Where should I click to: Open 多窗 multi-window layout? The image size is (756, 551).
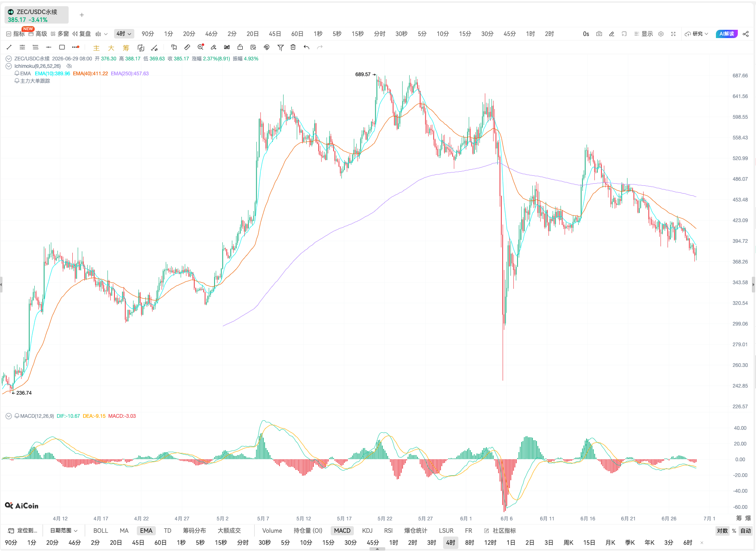tap(60, 34)
